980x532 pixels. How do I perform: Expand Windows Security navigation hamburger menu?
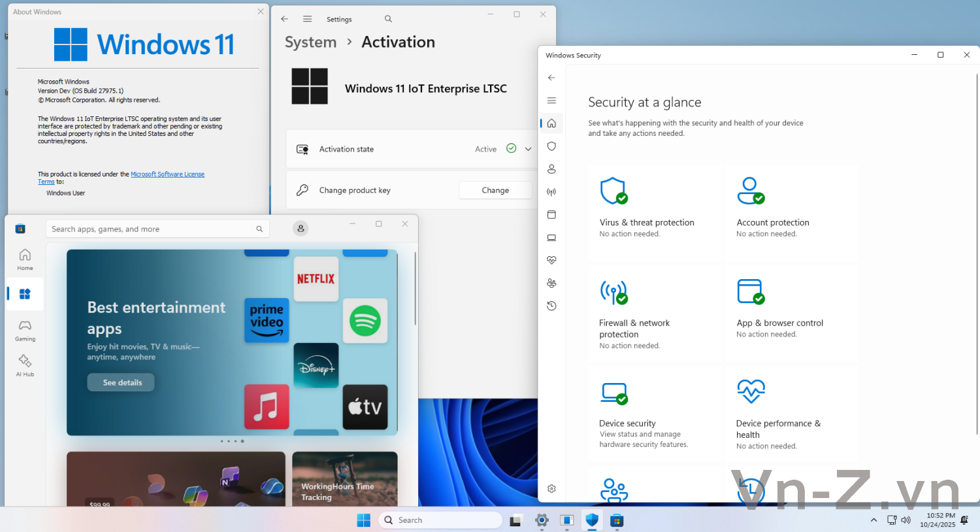click(x=551, y=101)
